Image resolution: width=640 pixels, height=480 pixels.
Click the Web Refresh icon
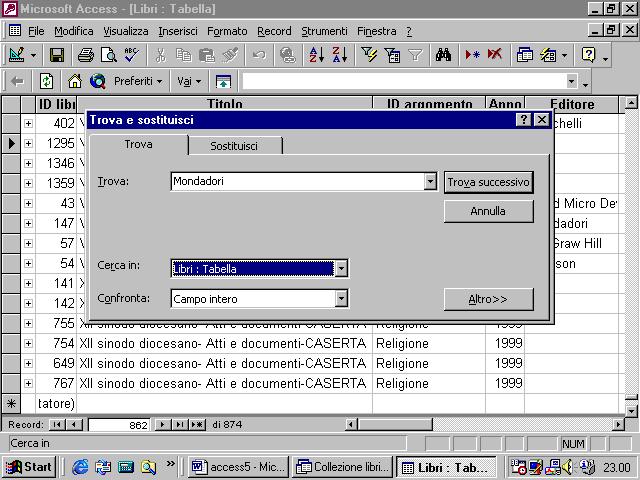46,81
